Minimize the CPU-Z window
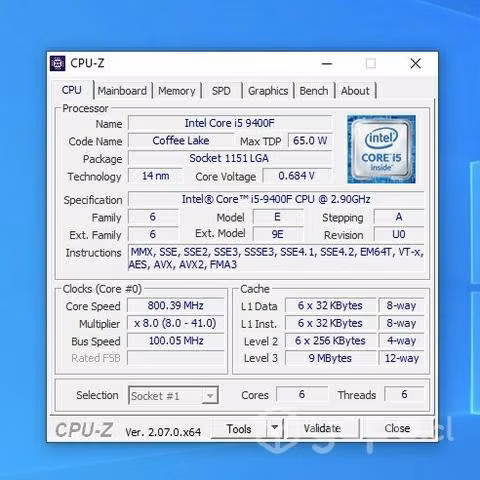This screenshot has height=480, width=480. pos(327,63)
